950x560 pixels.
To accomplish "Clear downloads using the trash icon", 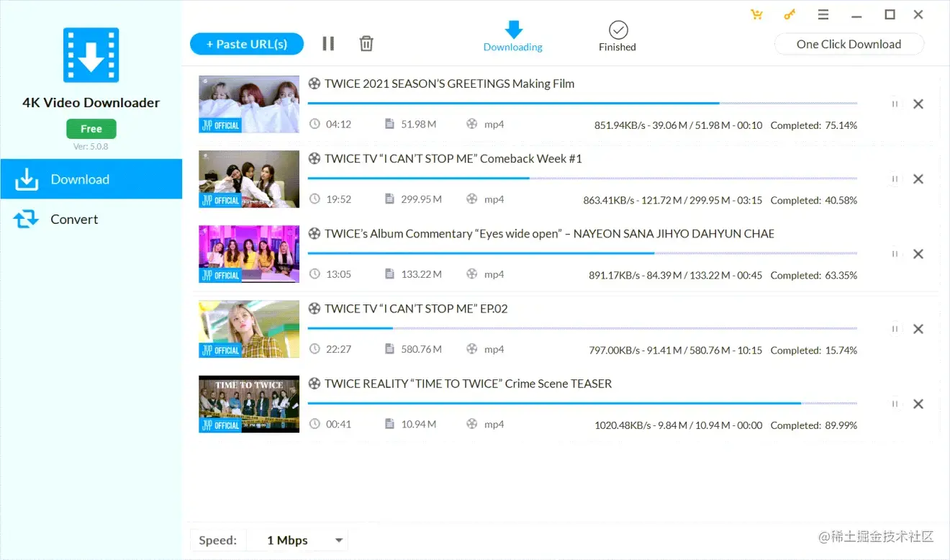I will point(366,43).
